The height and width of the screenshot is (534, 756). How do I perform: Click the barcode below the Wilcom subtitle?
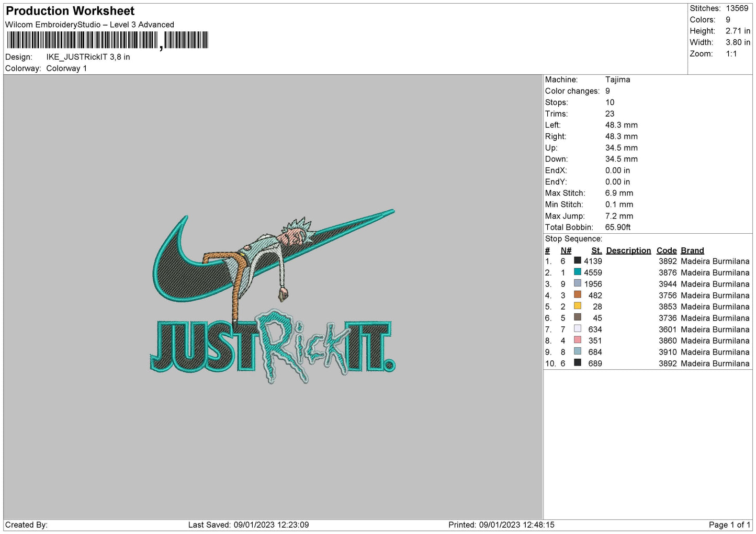[107, 40]
